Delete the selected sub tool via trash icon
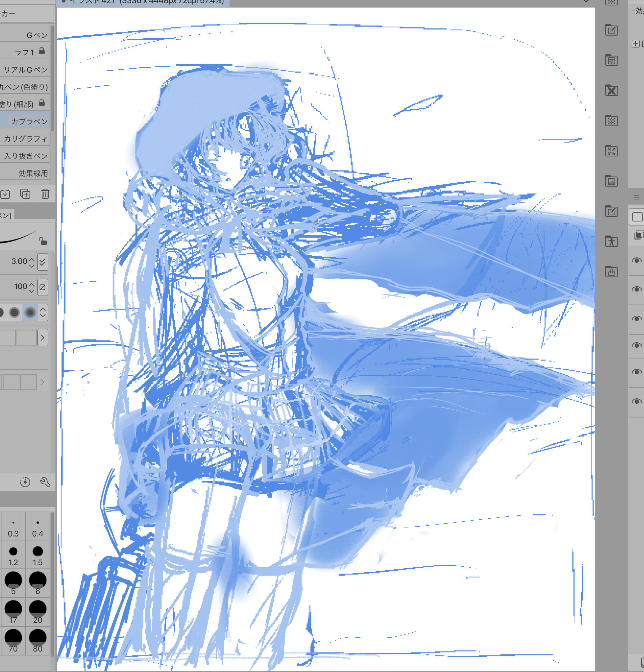The image size is (644, 672). pos(45,194)
